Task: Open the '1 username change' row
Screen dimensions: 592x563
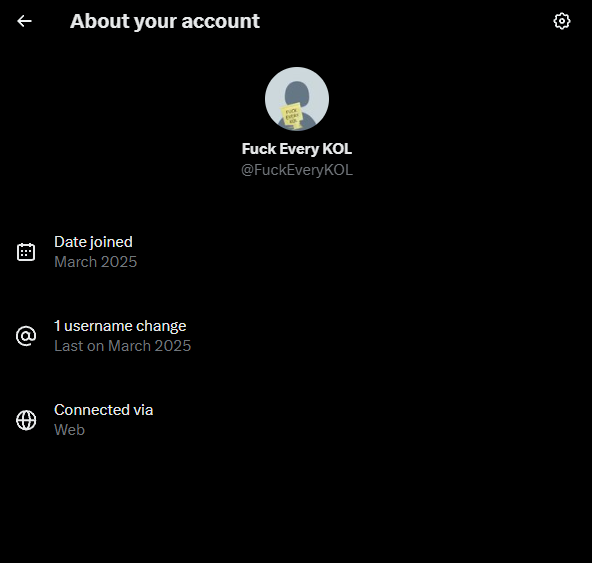Action: pyautogui.click(x=296, y=336)
